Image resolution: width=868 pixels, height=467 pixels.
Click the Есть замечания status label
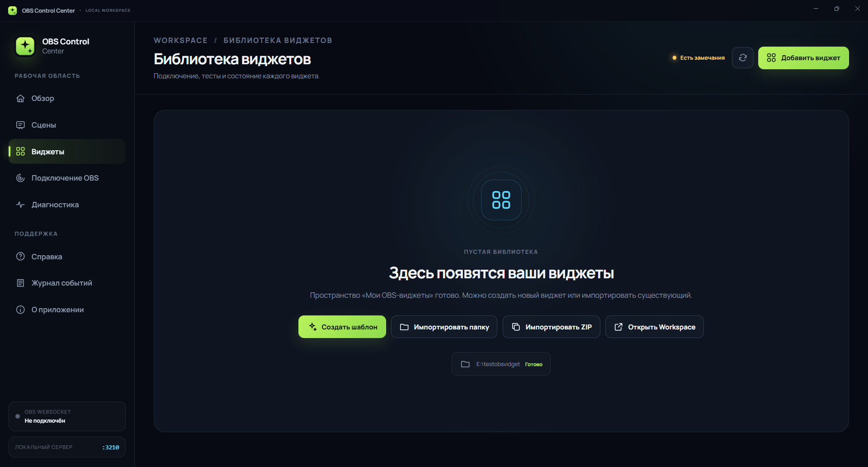tap(702, 57)
